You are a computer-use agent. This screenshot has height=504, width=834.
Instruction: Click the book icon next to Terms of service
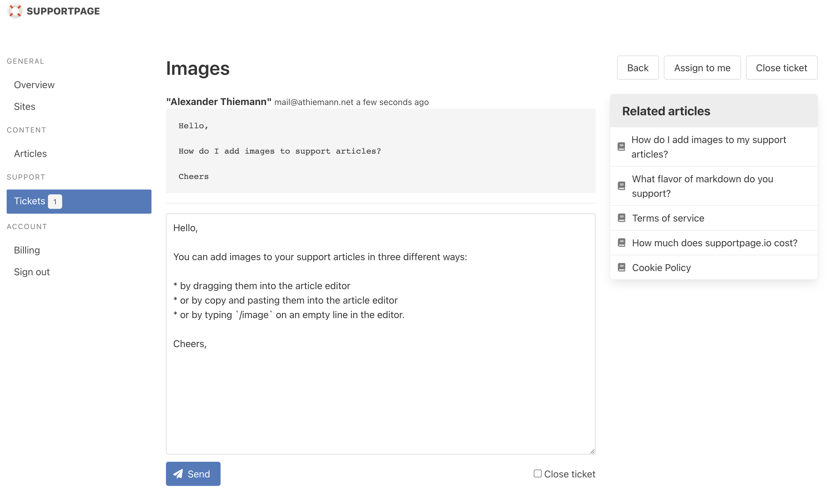click(622, 218)
